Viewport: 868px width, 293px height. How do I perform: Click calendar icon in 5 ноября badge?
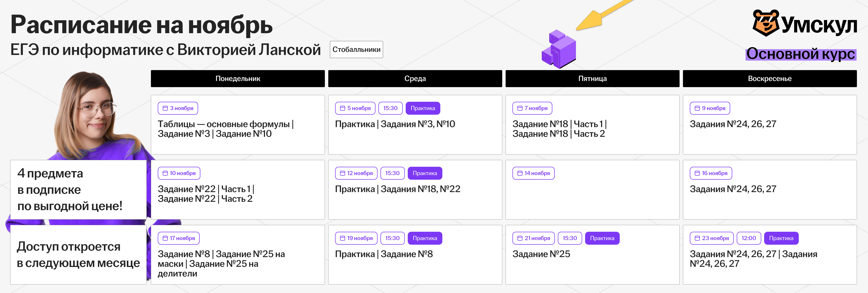(342, 108)
